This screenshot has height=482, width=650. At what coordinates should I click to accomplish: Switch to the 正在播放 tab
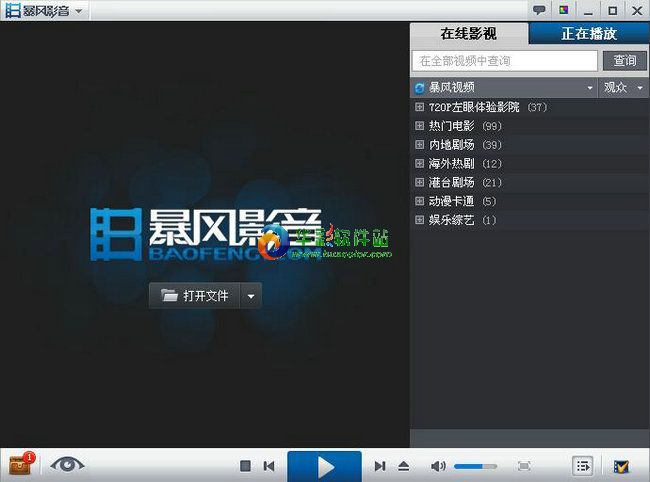coord(589,34)
